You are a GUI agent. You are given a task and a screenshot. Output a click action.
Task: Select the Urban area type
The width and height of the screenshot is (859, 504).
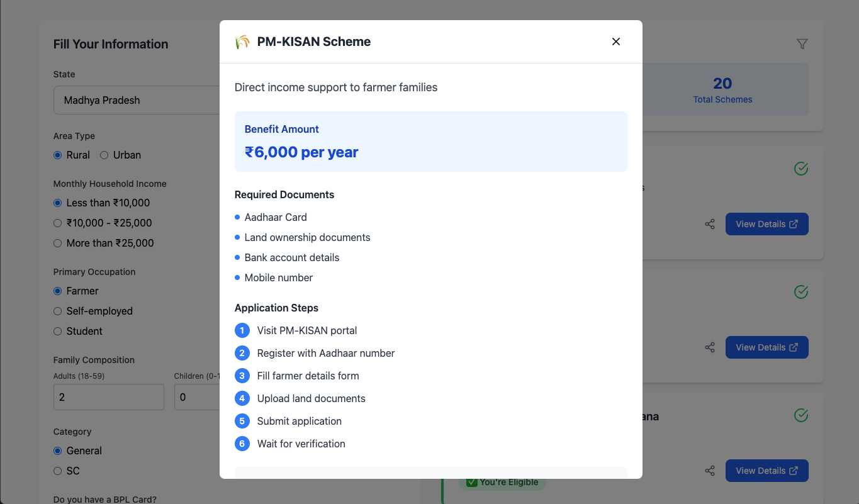[104, 155]
